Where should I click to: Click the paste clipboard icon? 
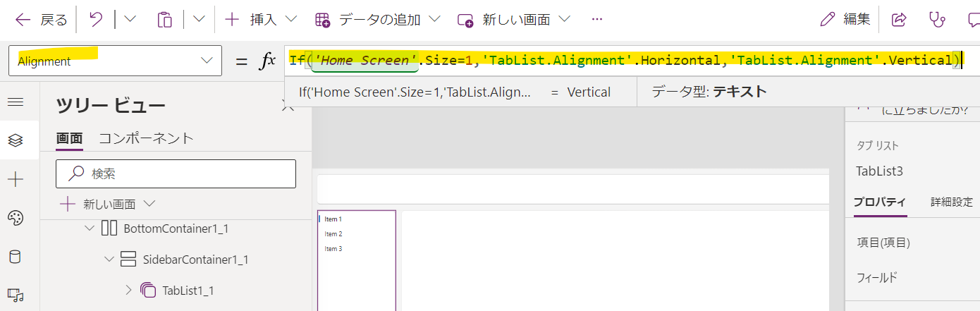point(164,20)
